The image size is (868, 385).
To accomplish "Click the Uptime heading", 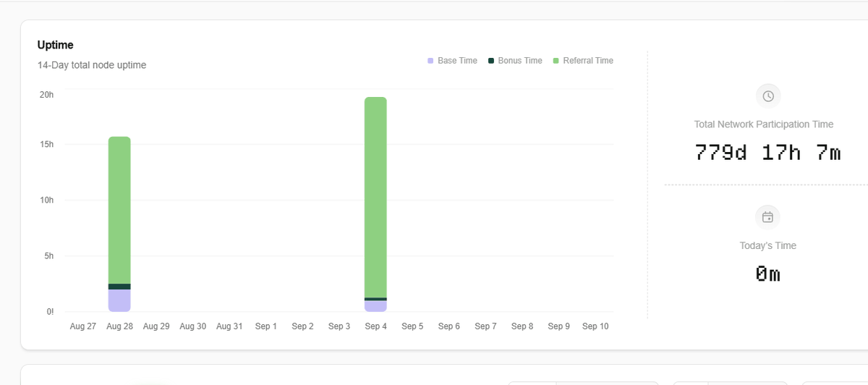I will pos(56,45).
